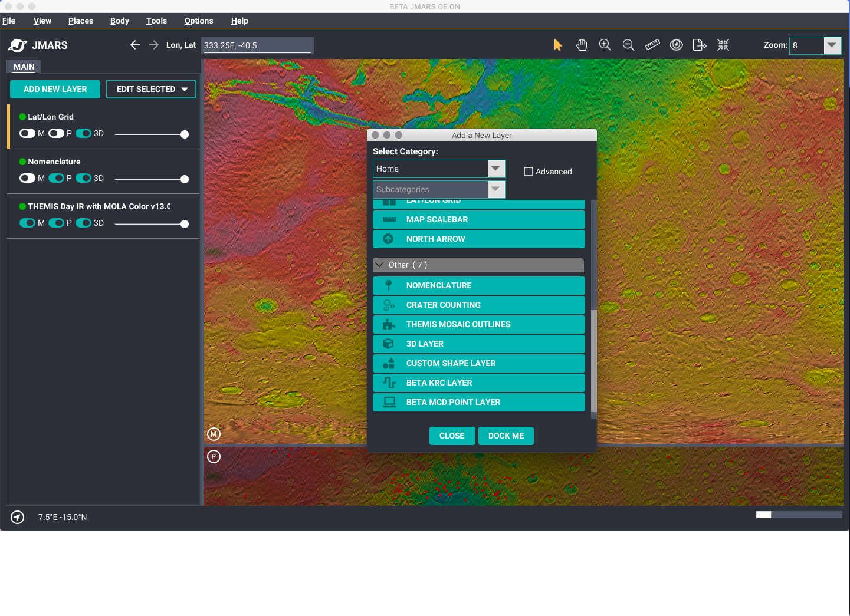Click the Nomenclature pin icon
This screenshot has height=616, width=850.
388,285
